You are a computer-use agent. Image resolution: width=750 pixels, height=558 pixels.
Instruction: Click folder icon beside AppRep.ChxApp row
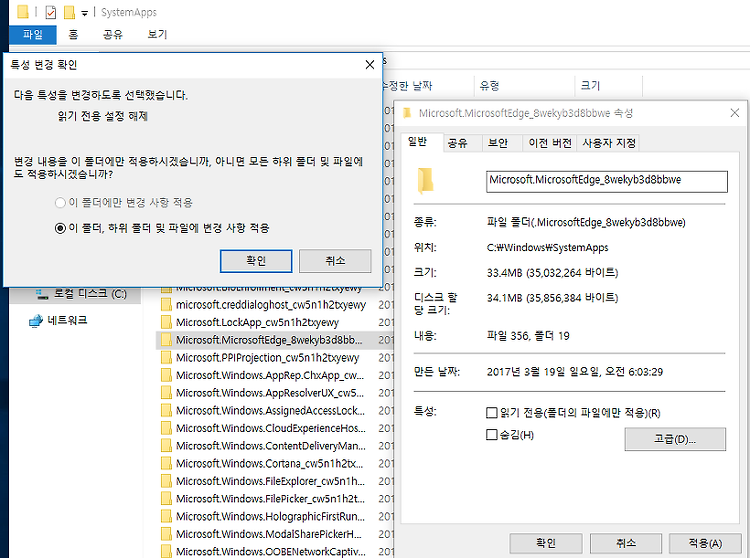(x=166, y=375)
